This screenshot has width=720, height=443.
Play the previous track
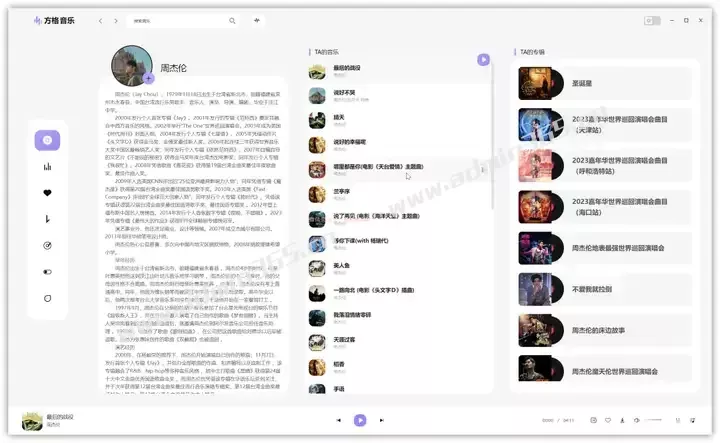click(338, 420)
